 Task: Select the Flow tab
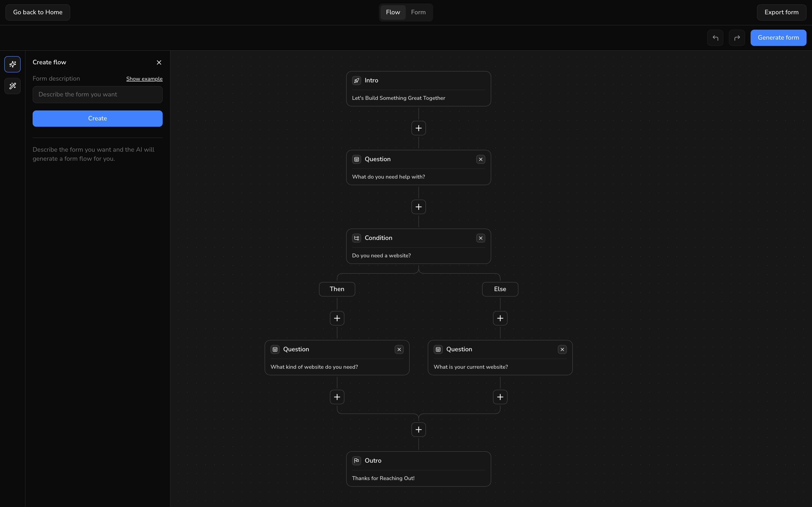(393, 12)
